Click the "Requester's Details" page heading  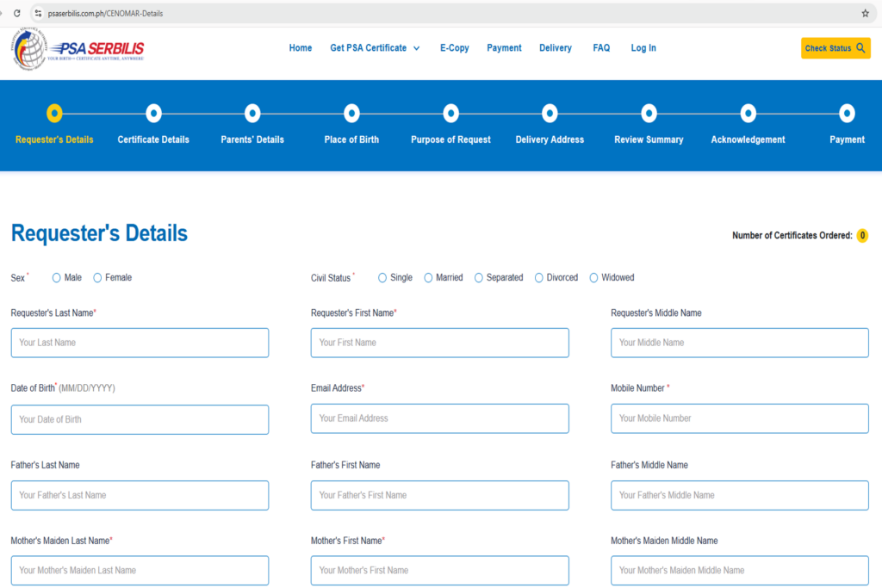pyautogui.click(x=99, y=233)
